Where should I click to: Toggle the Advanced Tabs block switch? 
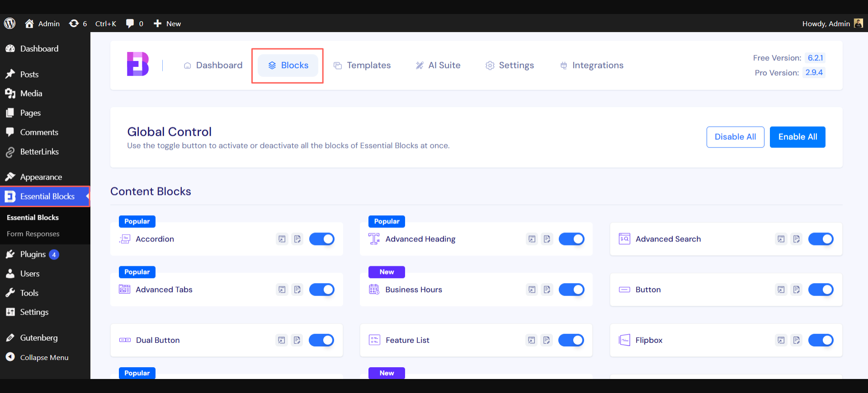(x=322, y=289)
